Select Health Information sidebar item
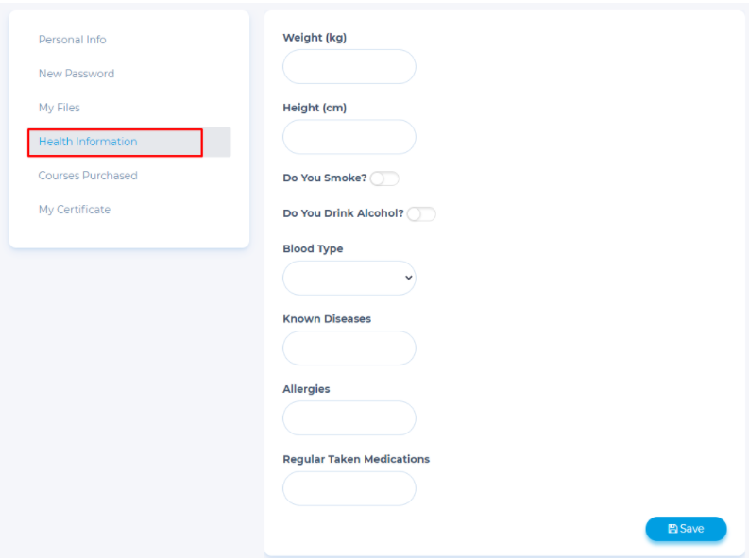Screen dimensions: 749x560 point(88,142)
